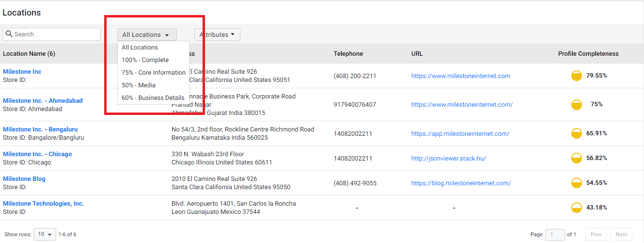Open Milestone Inc location
This screenshot has width=644, height=243.
coord(22,72)
